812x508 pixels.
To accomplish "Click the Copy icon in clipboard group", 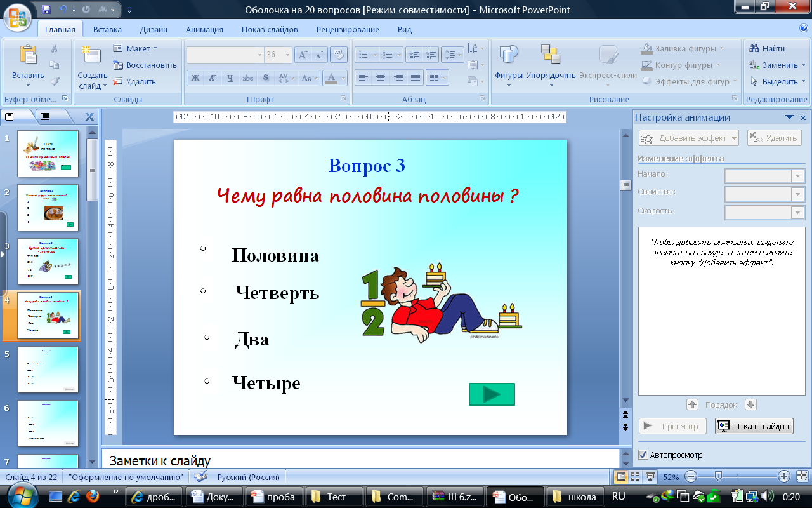I will pos(55,65).
